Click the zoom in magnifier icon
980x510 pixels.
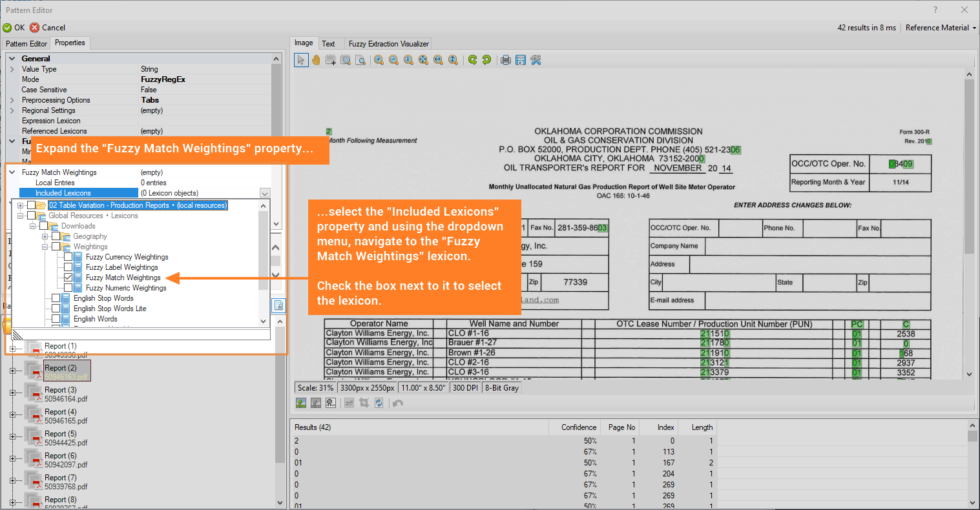[379, 60]
